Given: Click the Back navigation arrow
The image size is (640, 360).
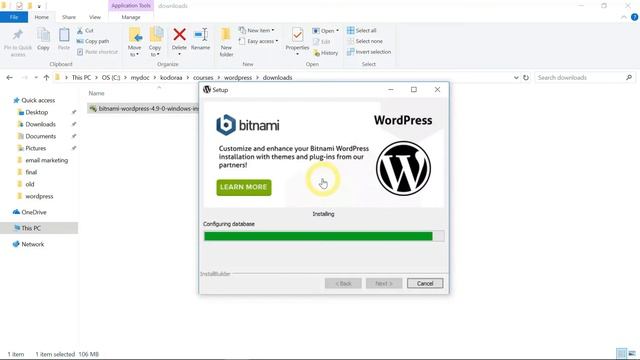Looking at the screenshot, I should tap(9, 78).
